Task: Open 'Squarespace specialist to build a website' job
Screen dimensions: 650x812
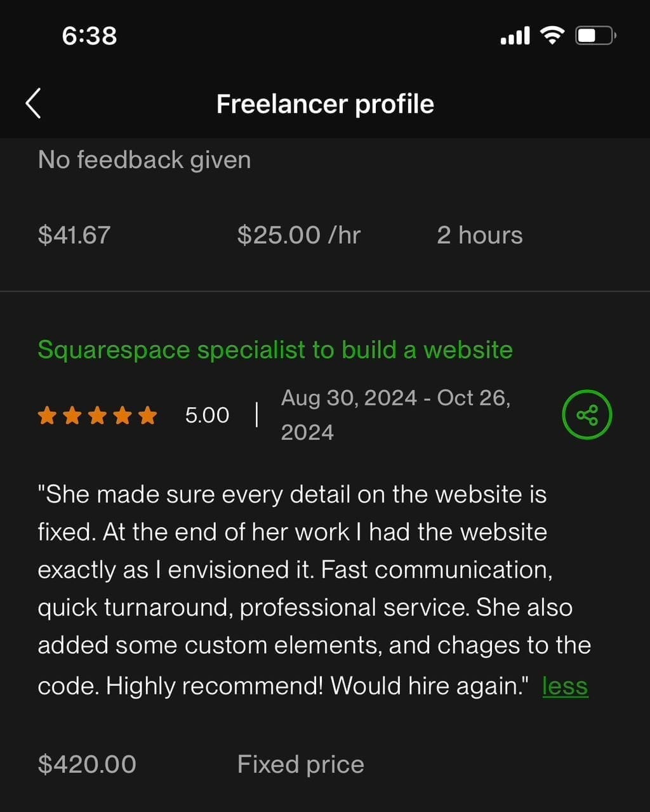Action: tap(275, 350)
